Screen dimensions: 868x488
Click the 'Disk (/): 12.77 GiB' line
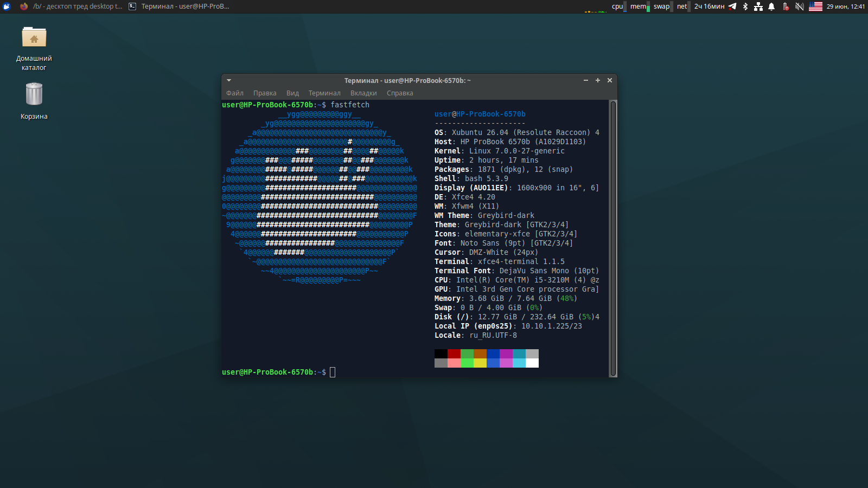point(517,317)
